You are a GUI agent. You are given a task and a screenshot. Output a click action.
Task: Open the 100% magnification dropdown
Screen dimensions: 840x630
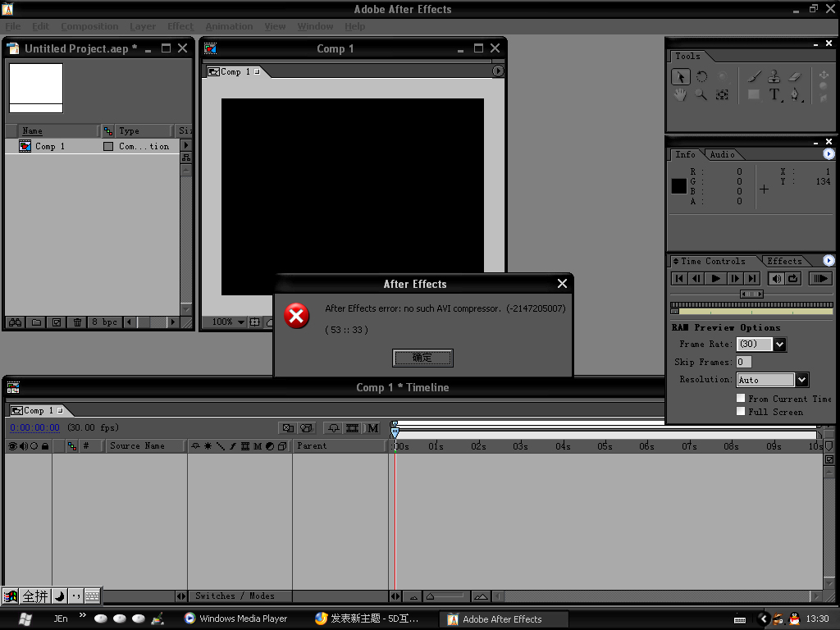click(x=229, y=322)
